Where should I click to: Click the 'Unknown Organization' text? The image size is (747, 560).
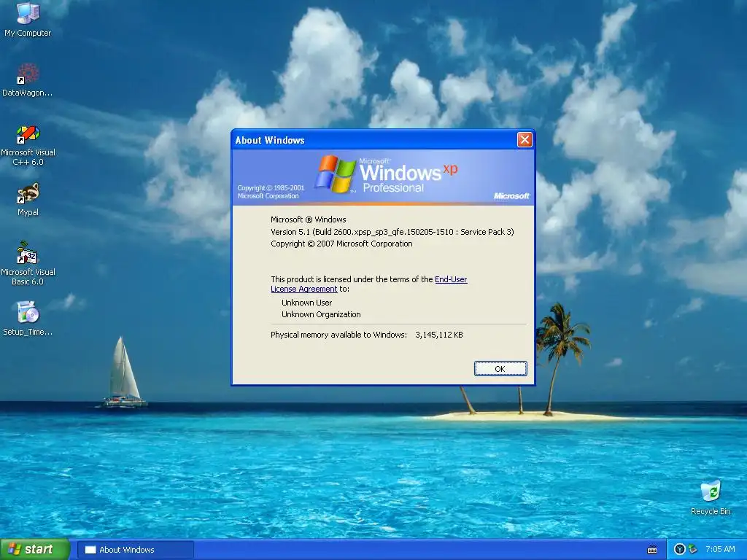[321, 314]
